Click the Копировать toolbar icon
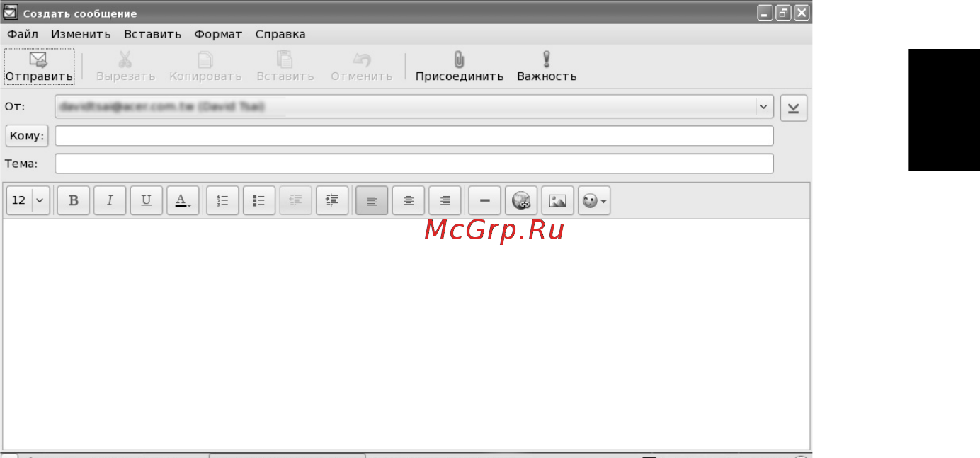Image resolution: width=980 pixels, height=458 pixels. pyautogui.click(x=205, y=59)
